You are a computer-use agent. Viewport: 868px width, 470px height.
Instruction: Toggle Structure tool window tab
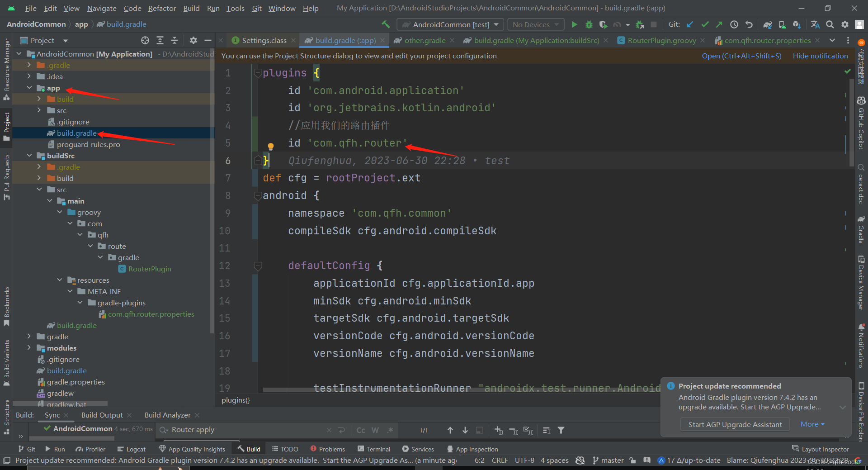(x=6, y=417)
